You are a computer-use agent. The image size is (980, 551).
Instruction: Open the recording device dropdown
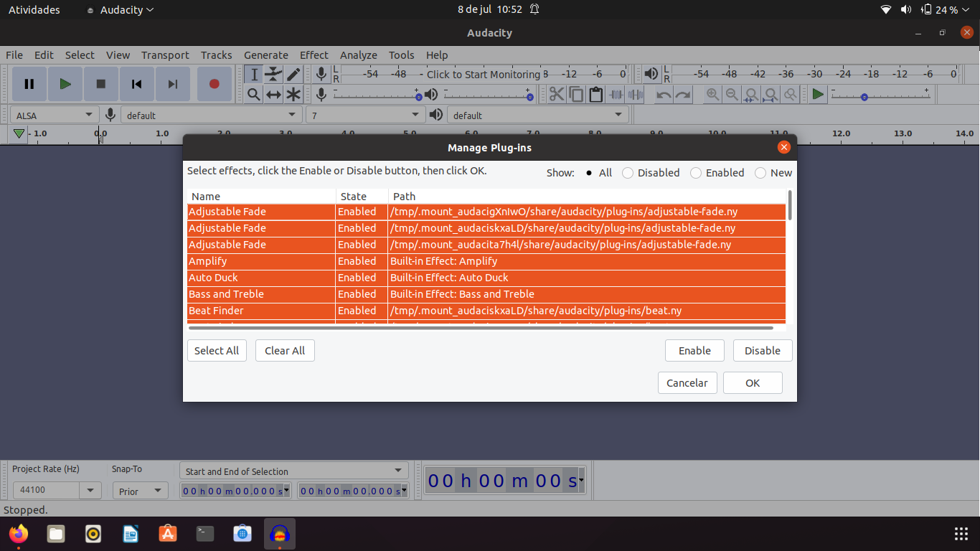coord(211,115)
